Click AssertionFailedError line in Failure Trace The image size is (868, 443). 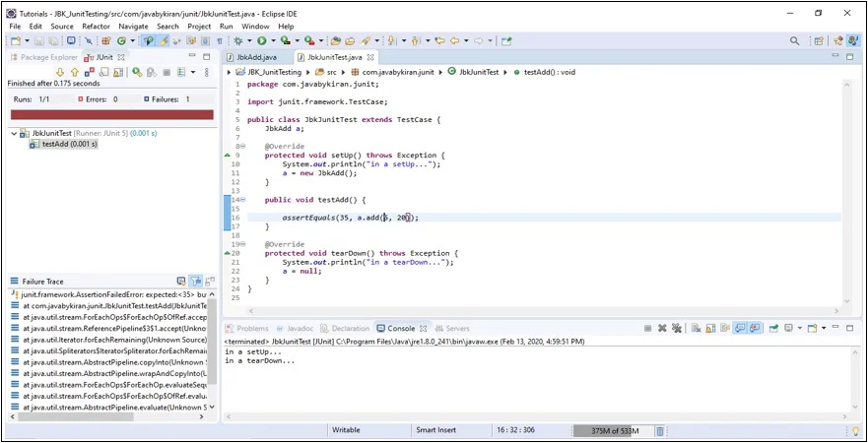[108, 294]
